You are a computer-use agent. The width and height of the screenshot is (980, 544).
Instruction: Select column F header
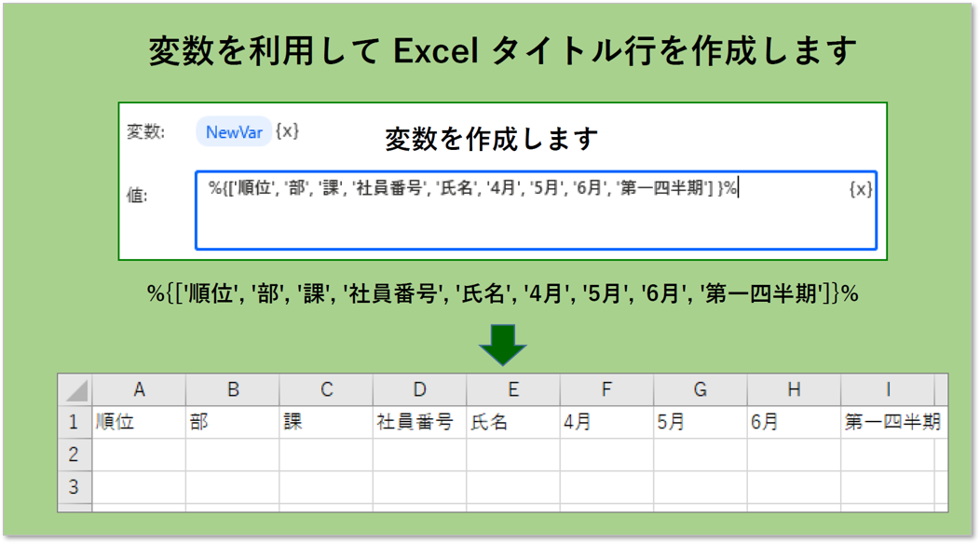click(x=606, y=390)
